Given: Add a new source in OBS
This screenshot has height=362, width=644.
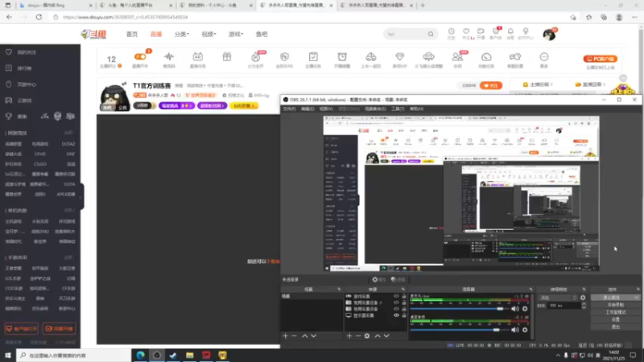Looking at the screenshot, I should (x=349, y=335).
